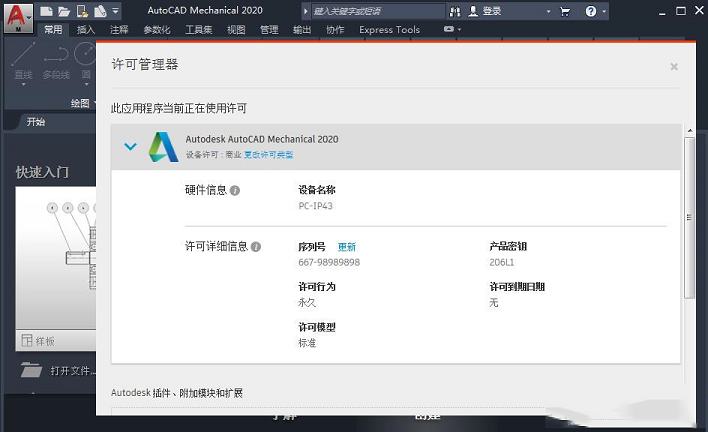Open the AutoCAD application menu button
This screenshot has width=708, height=432.
(18, 18)
